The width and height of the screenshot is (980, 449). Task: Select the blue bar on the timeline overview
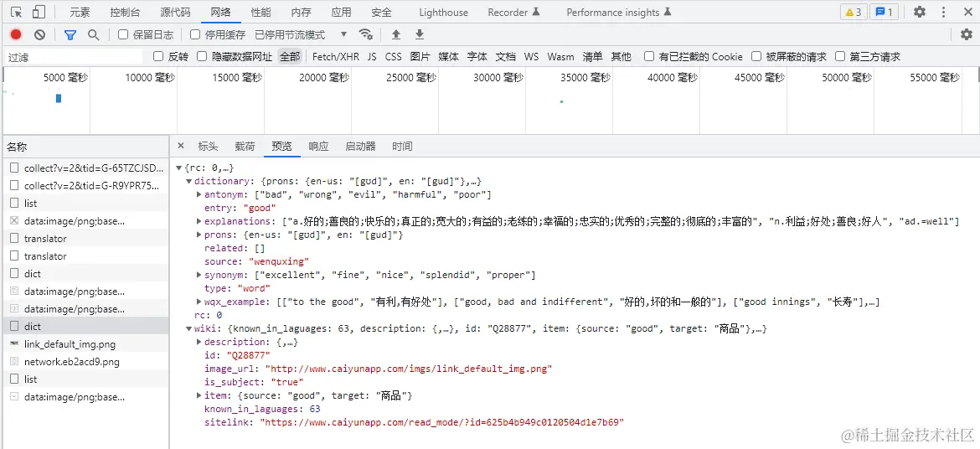[58, 98]
